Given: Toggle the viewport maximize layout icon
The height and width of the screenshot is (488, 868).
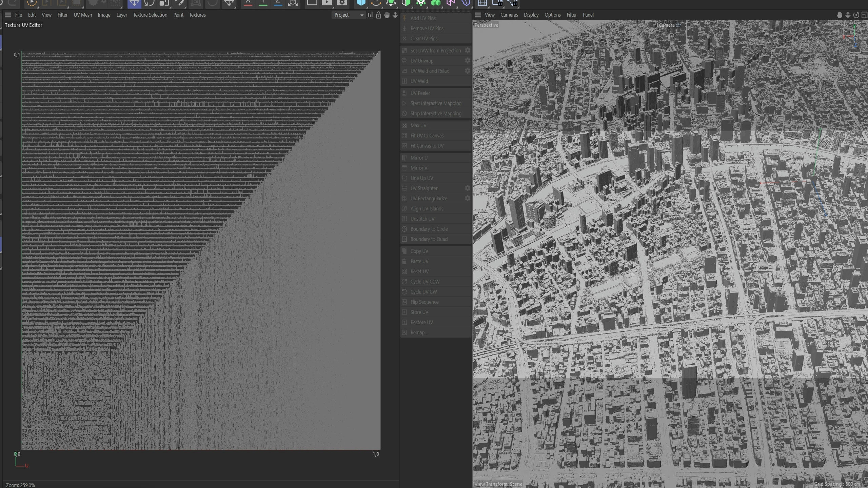Looking at the screenshot, I should coord(864,15).
